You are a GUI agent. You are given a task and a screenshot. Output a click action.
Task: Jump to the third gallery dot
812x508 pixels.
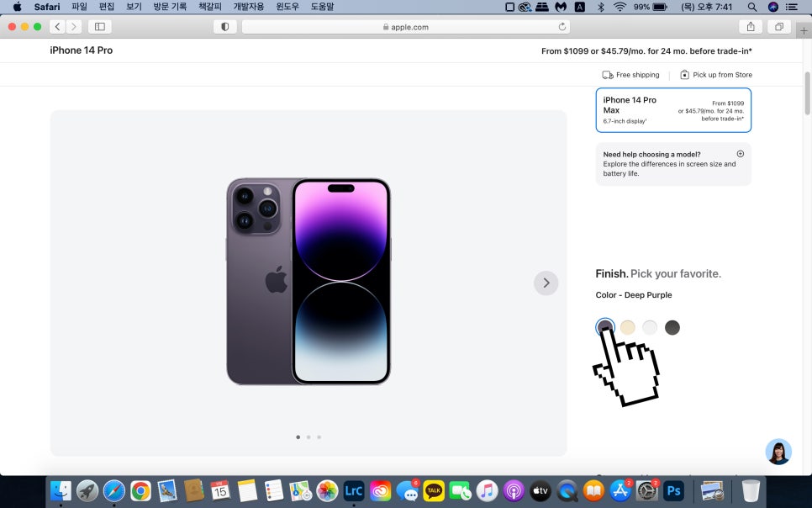coord(319,437)
